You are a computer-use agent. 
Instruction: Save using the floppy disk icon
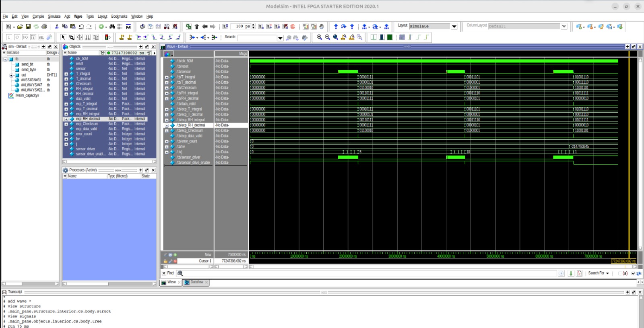point(28,27)
